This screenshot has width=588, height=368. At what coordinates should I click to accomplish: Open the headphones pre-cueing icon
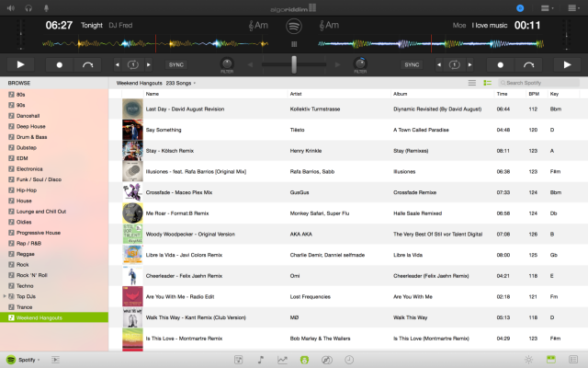point(30,7)
